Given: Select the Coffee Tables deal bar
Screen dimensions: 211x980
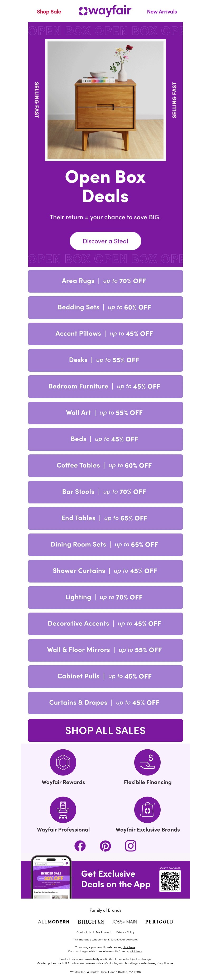Looking at the screenshot, I should point(105,466).
